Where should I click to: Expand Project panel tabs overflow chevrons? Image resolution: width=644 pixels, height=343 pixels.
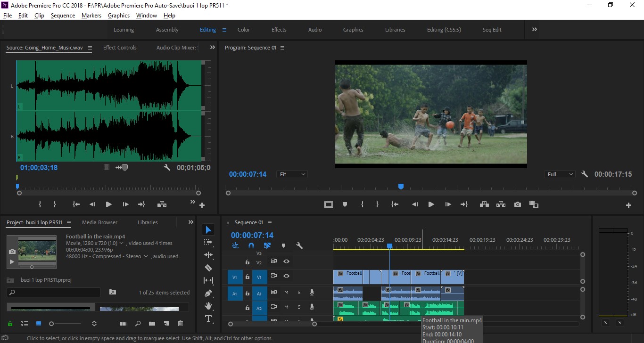tap(191, 222)
